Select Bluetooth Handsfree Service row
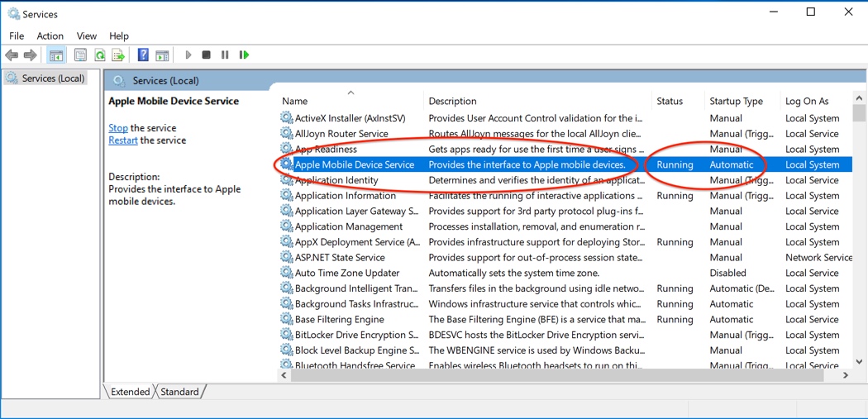Viewport: 868px width, 419px height. pos(565,364)
